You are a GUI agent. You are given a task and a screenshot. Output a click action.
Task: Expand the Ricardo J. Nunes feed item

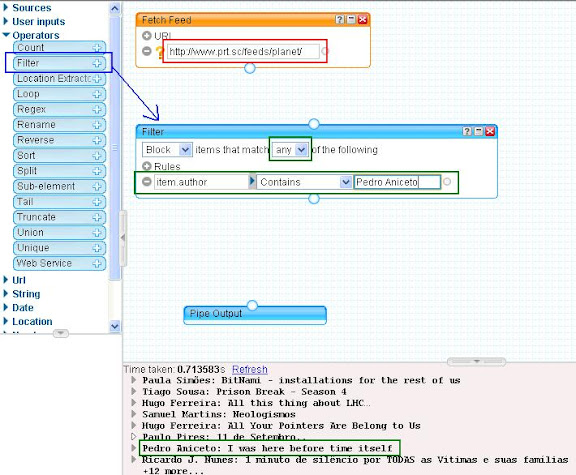tap(134, 459)
